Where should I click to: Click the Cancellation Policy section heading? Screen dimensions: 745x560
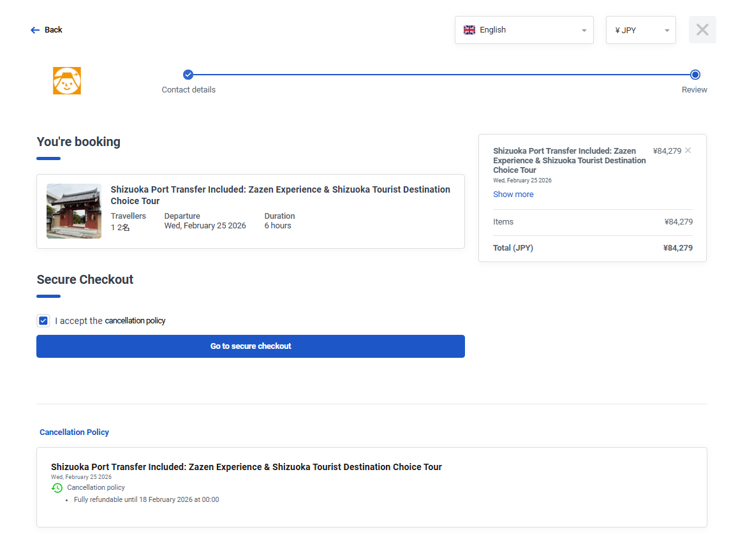[x=74, y=432]
